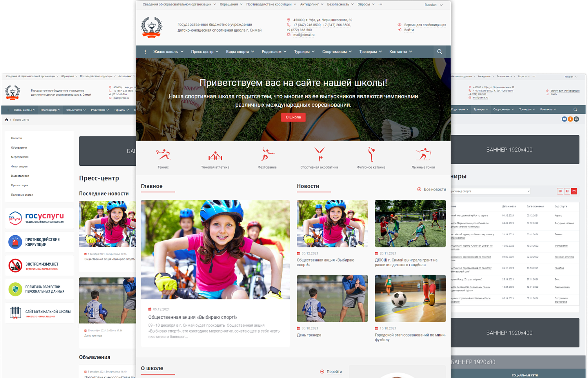
Task: Open the weightlifting (Тяжелая атлетика) icon
Action: [x=215, y=156]
